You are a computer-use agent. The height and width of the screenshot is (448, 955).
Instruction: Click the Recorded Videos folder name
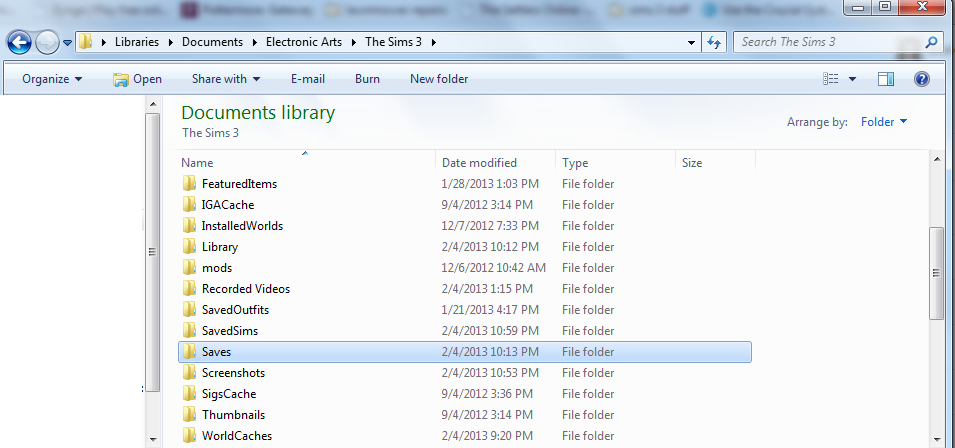pyautogui.click(x=246, y=289)
